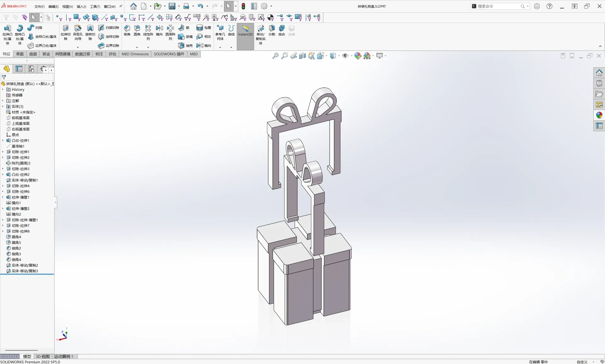Select the 相交 intersect tool
This screenshot has width=605, height=364.
click(204, 37)
